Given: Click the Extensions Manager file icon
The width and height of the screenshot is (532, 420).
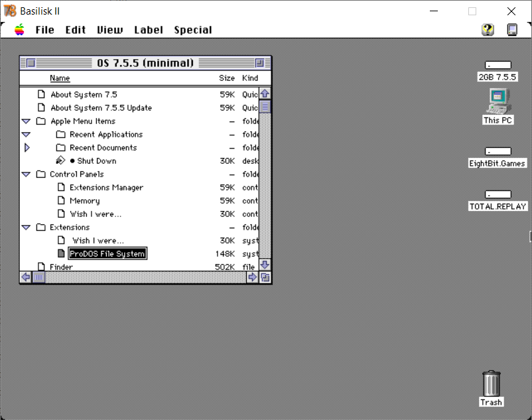Looking at the screenshot, I should [61, 187].
